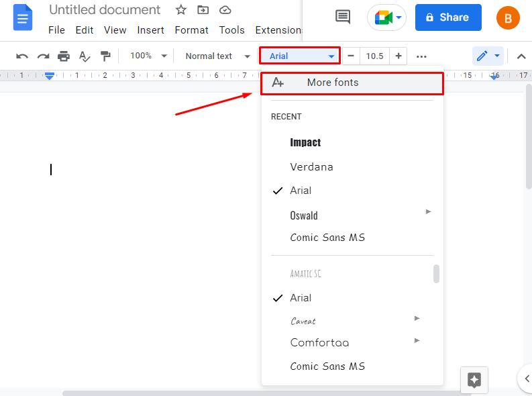Expand the 100% zoom dropdown
The image size is (532, 396).
point(148,56)
